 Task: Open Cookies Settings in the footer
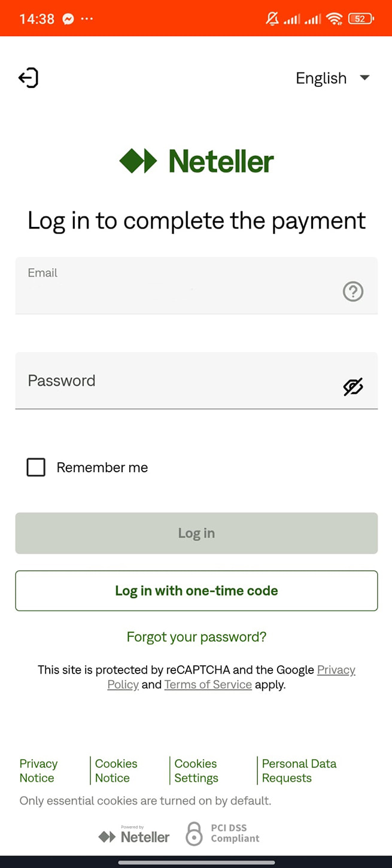click(196, 771)
